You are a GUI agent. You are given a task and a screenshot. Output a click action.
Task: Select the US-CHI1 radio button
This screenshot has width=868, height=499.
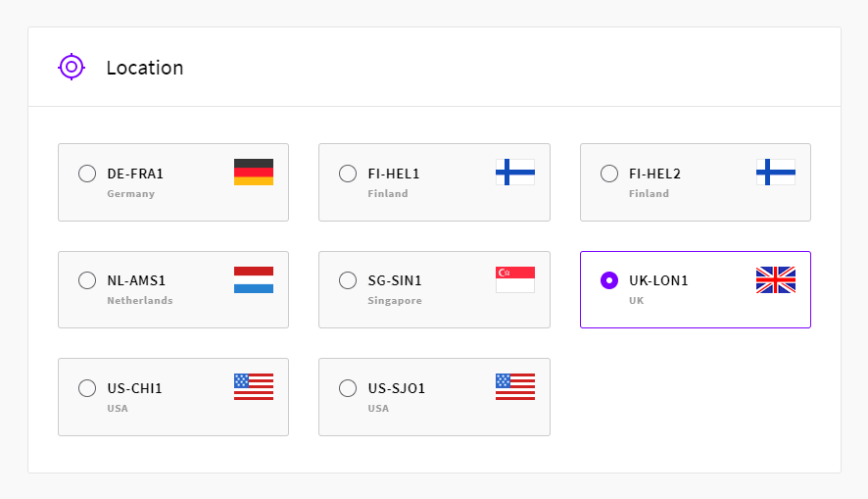pos(87,388)
